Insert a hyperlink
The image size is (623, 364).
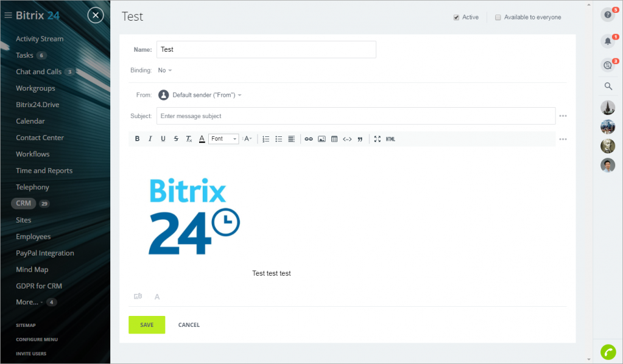click(309, 139)
